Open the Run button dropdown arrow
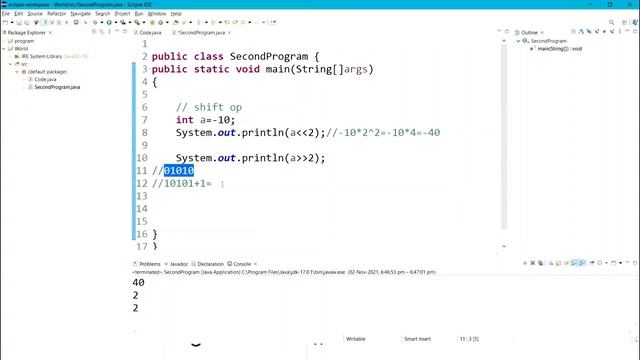 [x=116, y=22]
